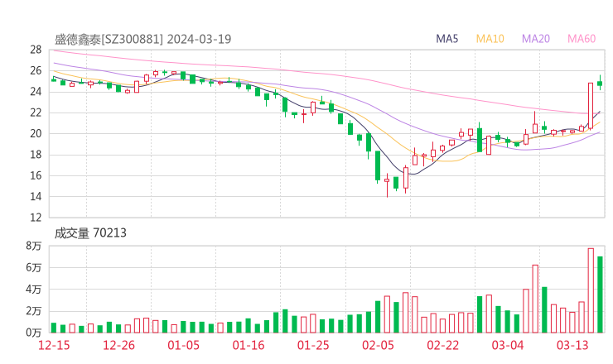Screen dimensions: 613x364
Task: Click the MA5 legend label
Action: click(446, 39)
